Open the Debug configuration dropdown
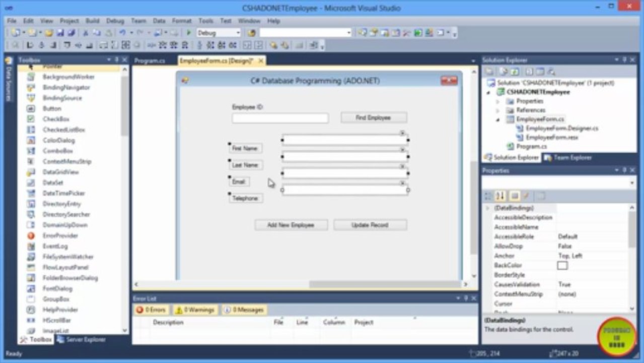Image resolution: width=644 pixels, height=363 pixels. [x=238, y=33]
